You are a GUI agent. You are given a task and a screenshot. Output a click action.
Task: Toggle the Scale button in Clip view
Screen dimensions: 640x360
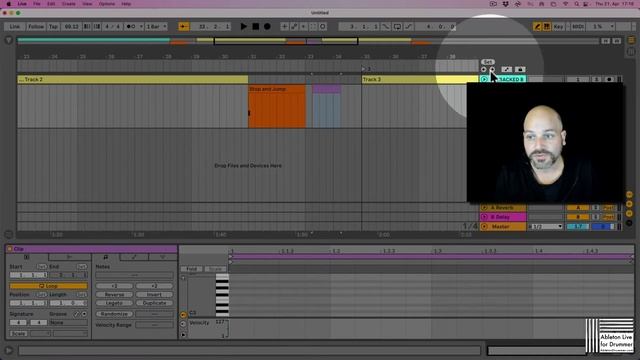18,333
